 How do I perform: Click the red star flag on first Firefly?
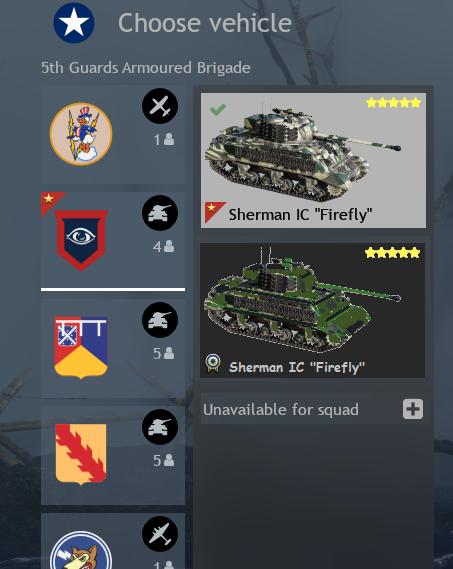pyautogui.click(x=215, y=212)
